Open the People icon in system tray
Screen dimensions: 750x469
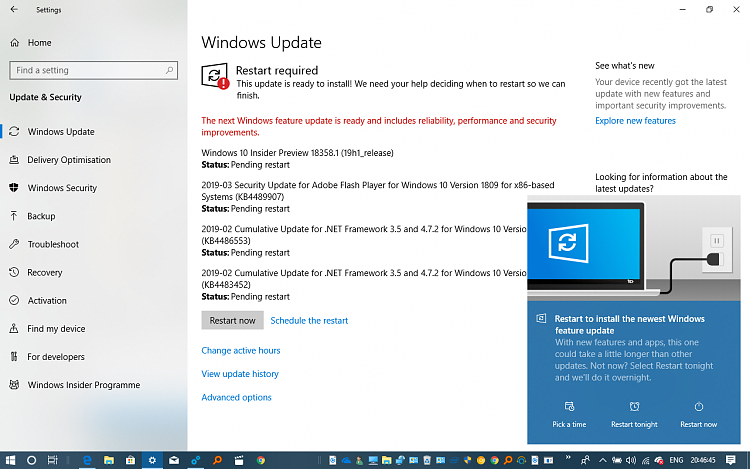click(x=585, y=460)
